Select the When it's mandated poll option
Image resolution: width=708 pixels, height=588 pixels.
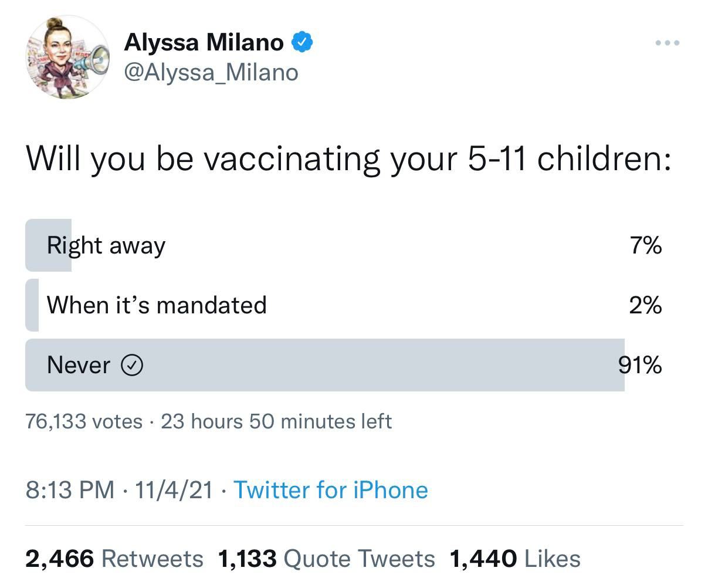344,305
